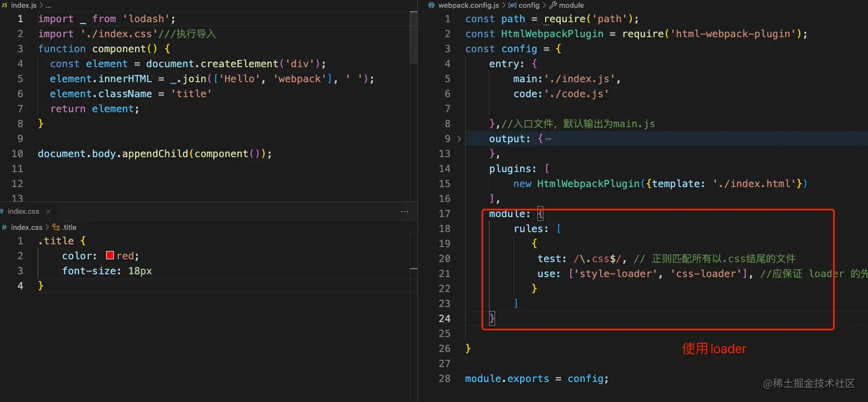The width and height of the screenshot is (868, 402).
Task: Open the webpack.config.js breadcrumb file dropdown
Action: click(x=468, y=5)
